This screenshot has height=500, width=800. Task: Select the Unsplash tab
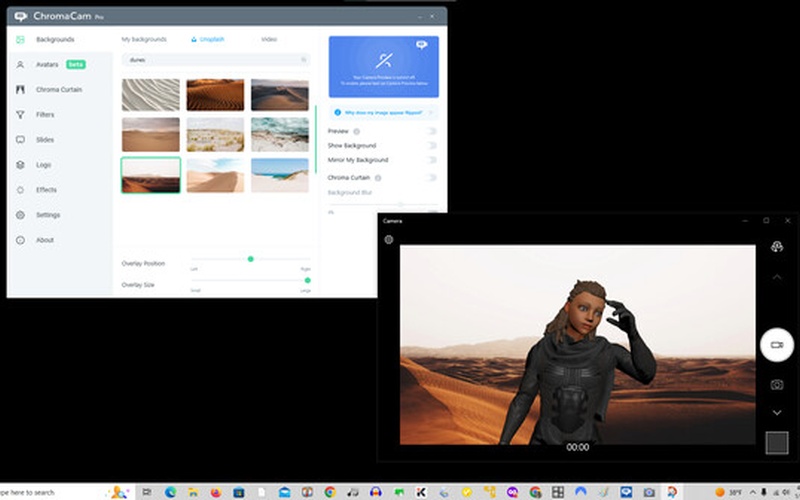[208, 39]
